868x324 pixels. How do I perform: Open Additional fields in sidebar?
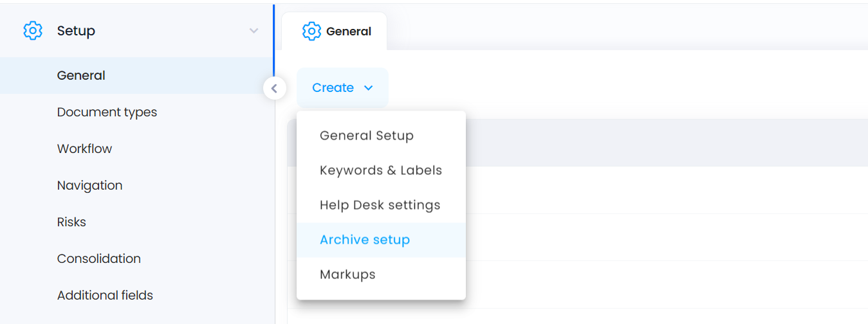pyautogui.click(x=136, y=295)
